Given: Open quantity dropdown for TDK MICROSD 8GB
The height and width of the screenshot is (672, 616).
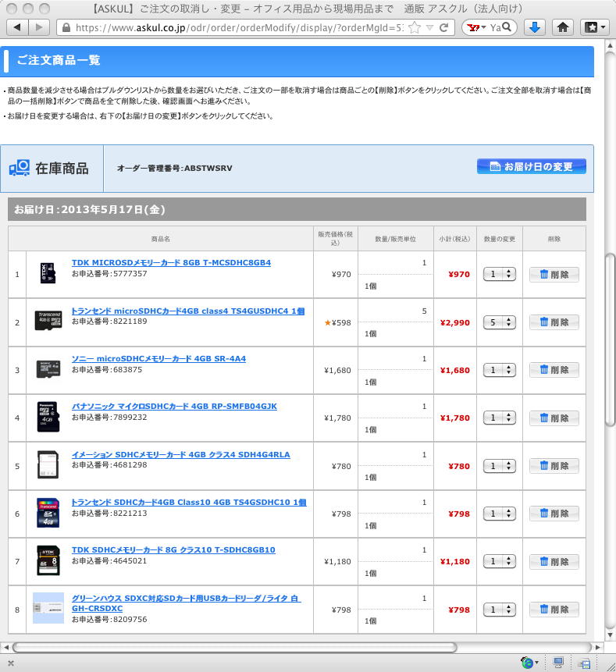Looking at the screenshot, I should point(500,274).
